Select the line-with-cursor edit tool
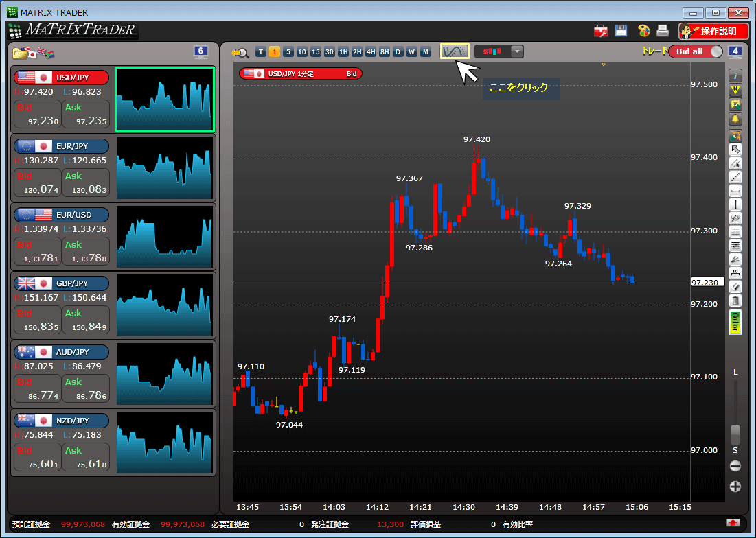 point(735,164)
